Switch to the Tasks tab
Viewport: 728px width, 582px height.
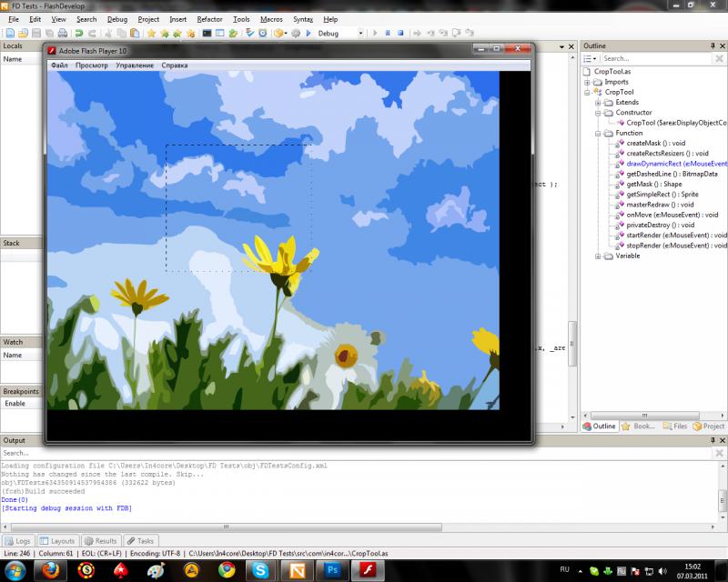141,541
